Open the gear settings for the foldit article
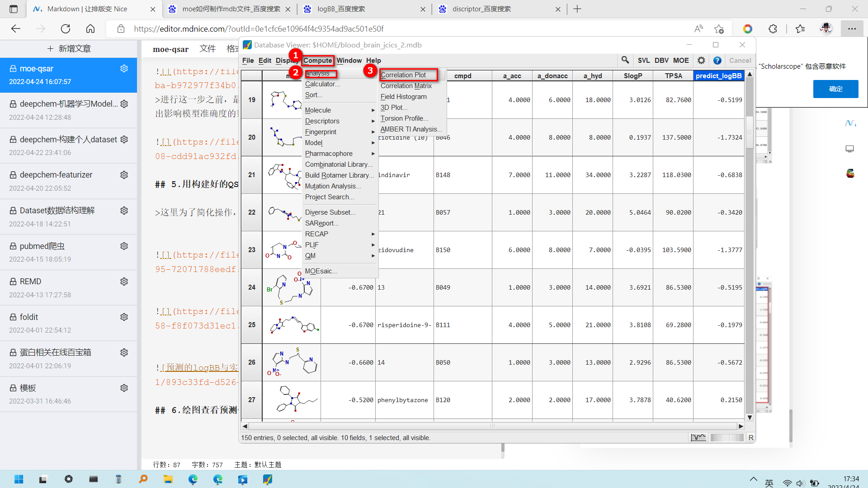 [124, 317]
